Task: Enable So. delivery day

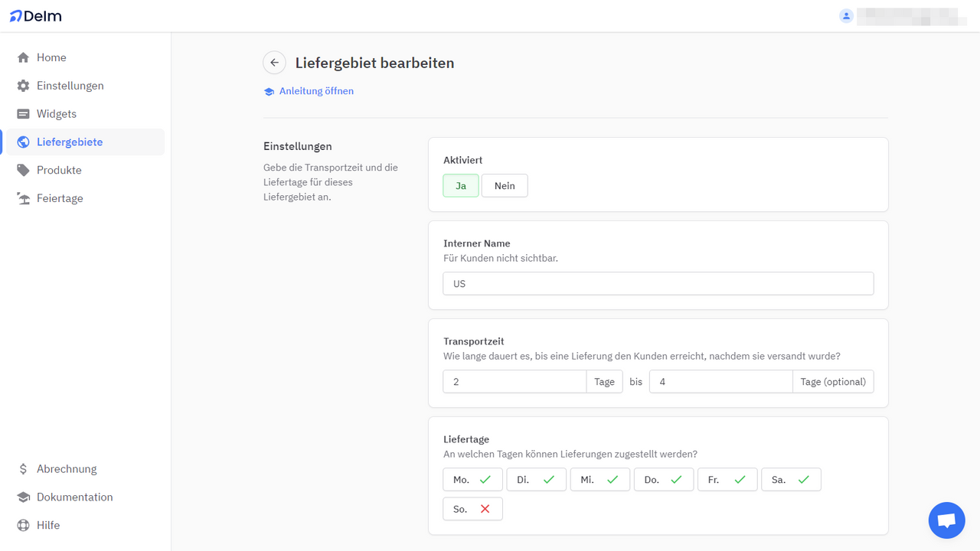Action: pyautogui.click(x=472, y=509)
